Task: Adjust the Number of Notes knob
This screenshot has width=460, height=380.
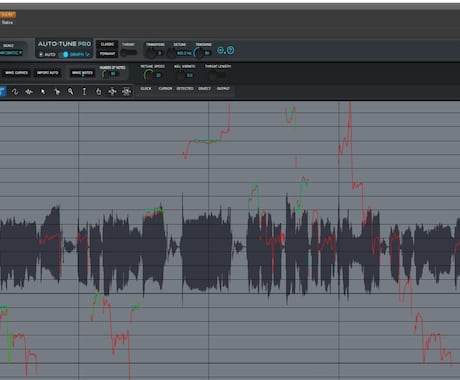Action: [x=105, y=74]
